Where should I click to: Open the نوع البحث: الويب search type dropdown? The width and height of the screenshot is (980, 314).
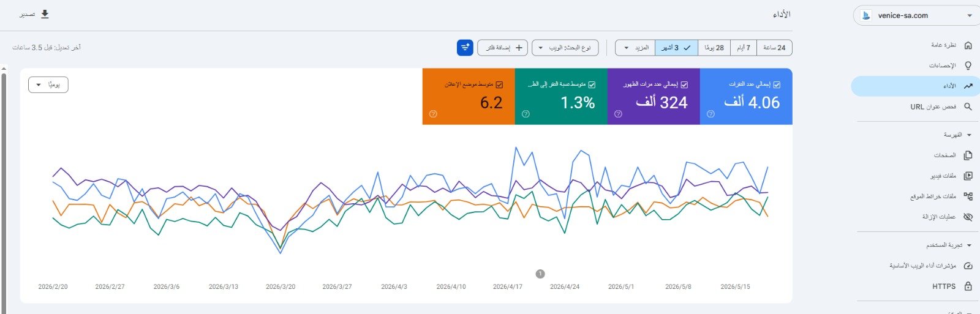(x=565, y=48)
